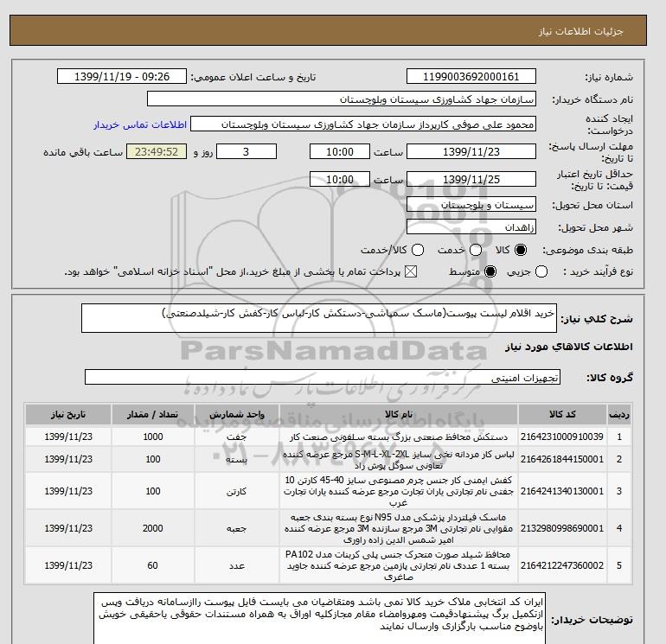
Task: Click product code 2164261844150001
Action: [562, 459]
